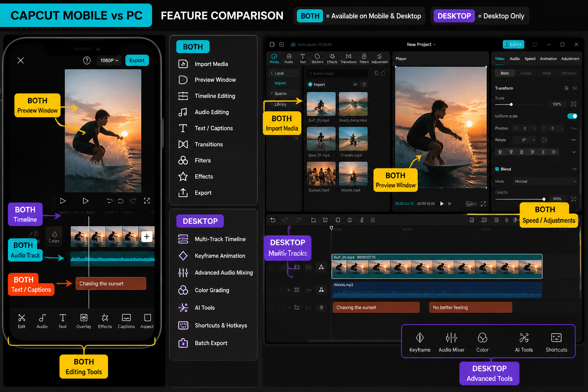Open the New Project title dropdown
Viewport: 588px width, 392px height.
point(421,44)
